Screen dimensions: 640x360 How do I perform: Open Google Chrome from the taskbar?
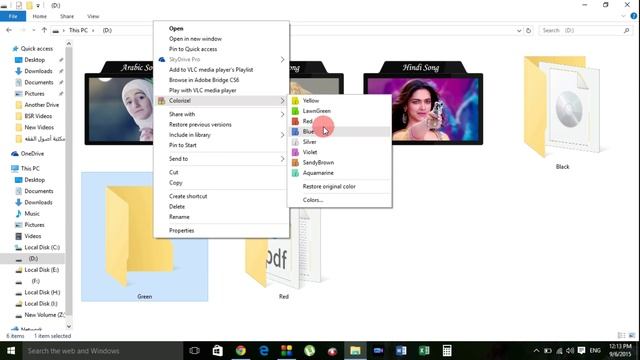tap(240, 351)
